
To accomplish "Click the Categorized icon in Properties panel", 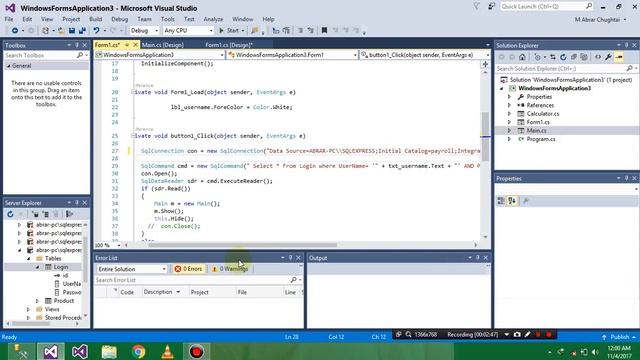I will [x=501, y=201].
